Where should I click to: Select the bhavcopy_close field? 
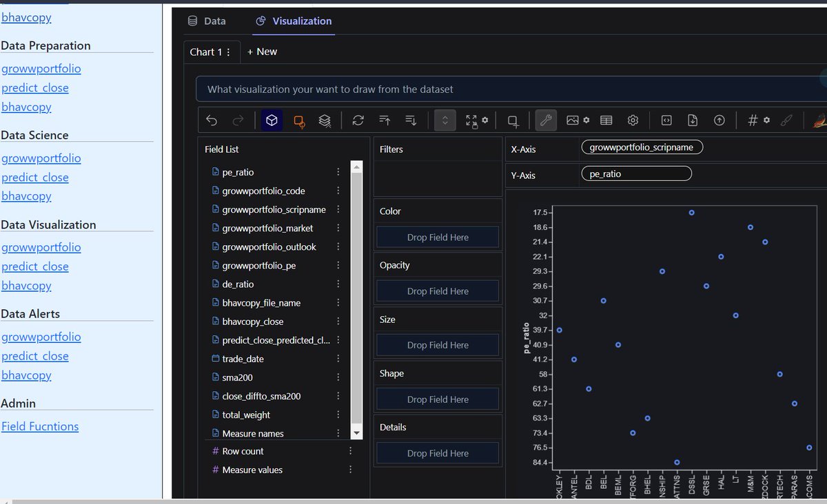253,322
